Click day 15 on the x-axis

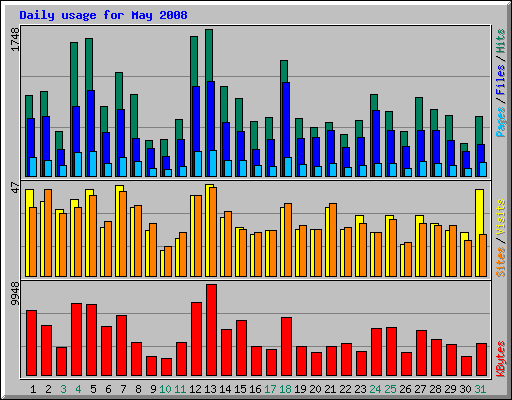(x=240, y=389)
